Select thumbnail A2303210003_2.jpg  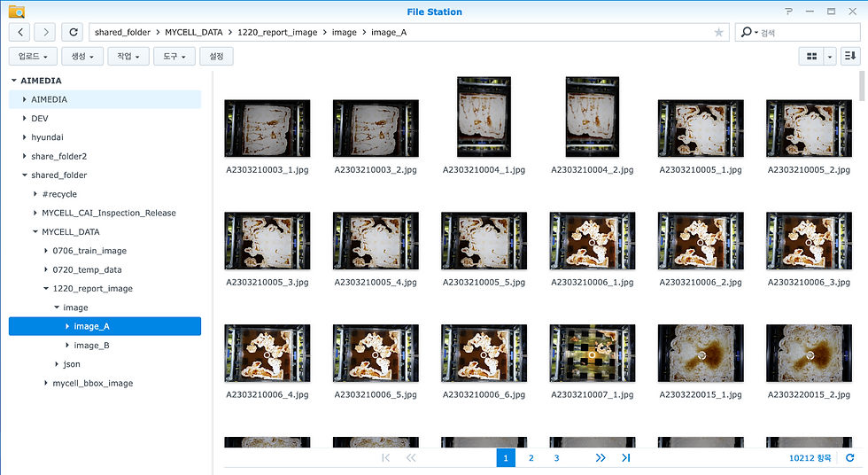click(376, 128)
